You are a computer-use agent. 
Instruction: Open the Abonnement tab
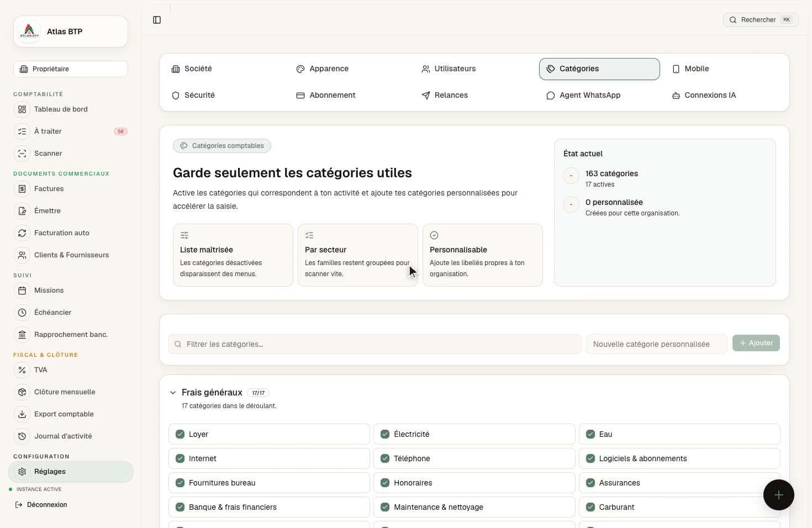(350, 96)
